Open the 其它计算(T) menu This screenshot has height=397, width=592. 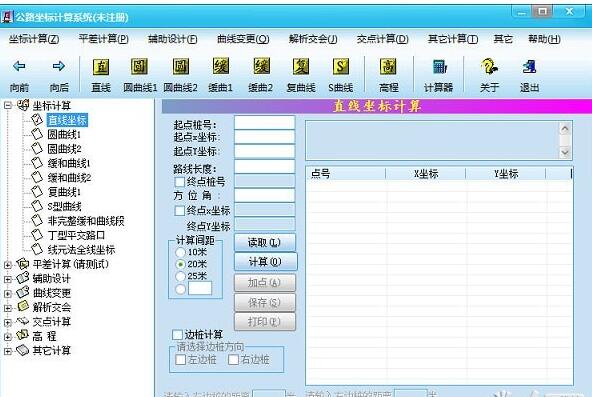coord(453,39)
